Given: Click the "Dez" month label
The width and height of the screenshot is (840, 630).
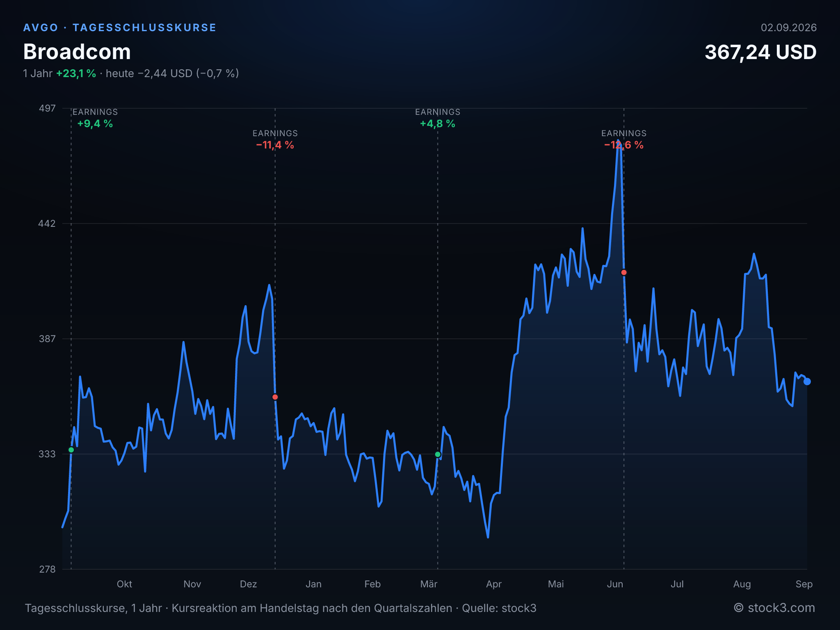Looking at the screenshot, I should tap(248, 584).
